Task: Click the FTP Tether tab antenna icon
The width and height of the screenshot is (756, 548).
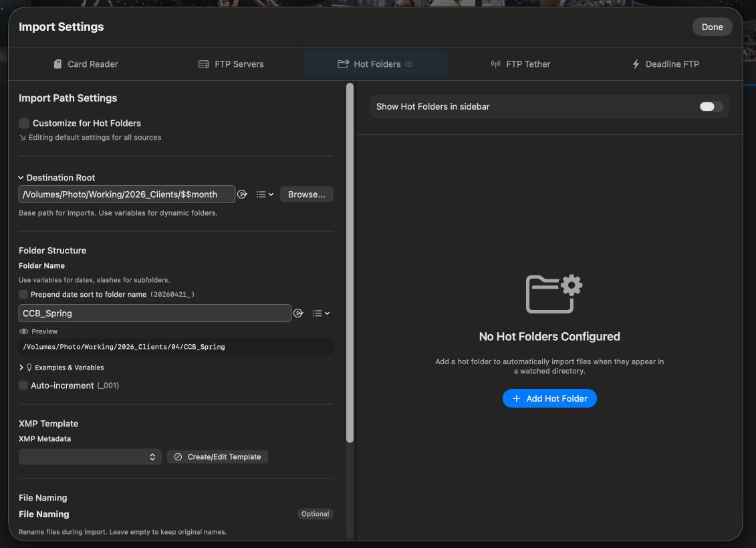Action: [495, 64]
